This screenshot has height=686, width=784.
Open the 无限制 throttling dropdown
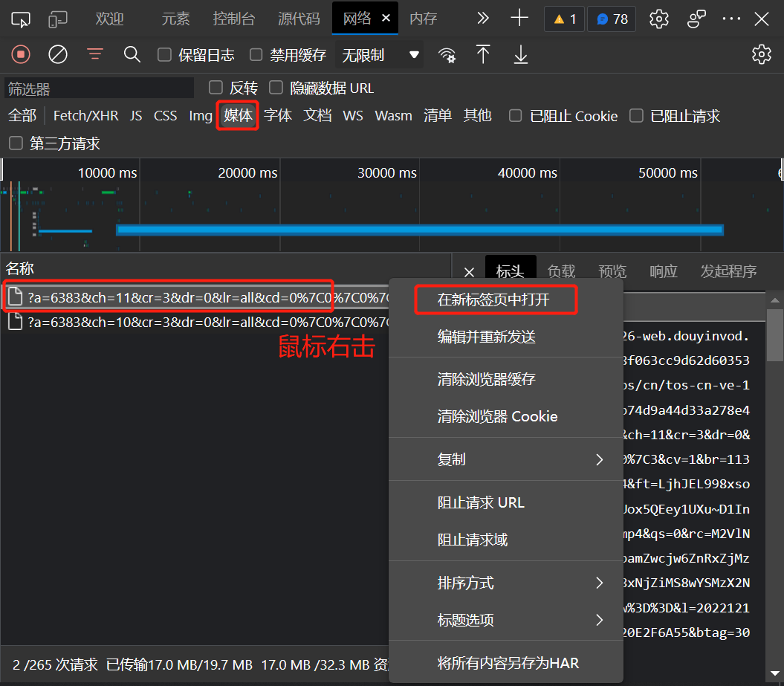(380, 55)
